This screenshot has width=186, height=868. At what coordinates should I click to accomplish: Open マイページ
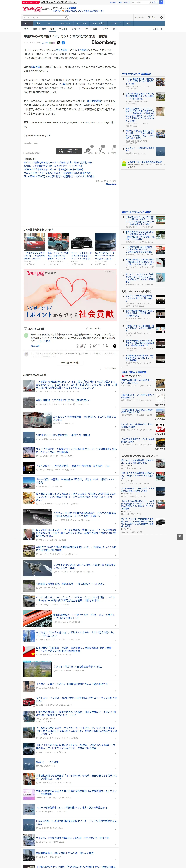tap(139, 18)
